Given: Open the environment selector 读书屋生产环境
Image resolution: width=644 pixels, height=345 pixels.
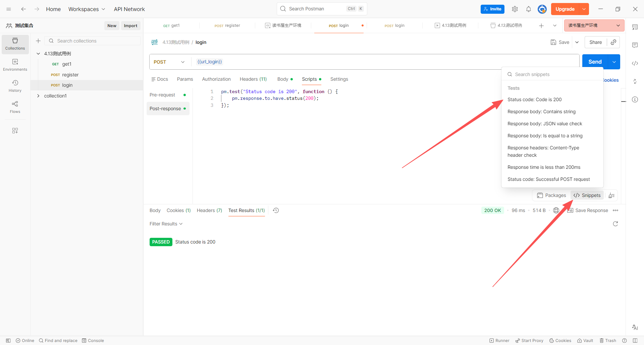Looking at the screenshot, I should click(x=594, y=25).
